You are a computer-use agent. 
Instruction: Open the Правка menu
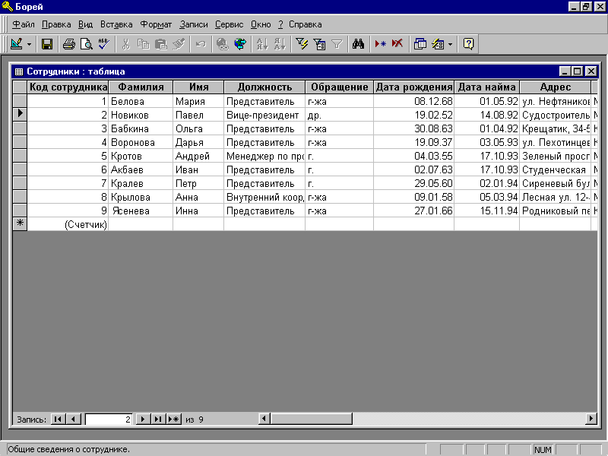pos(56,24)
